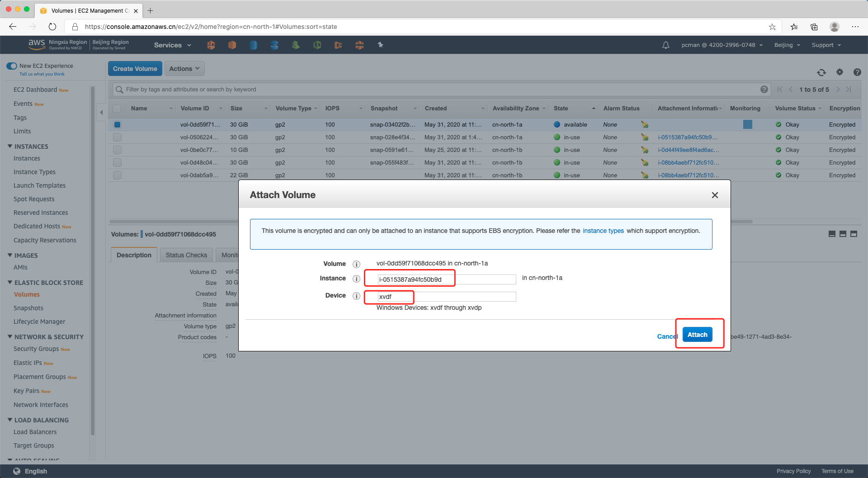The image size is (868, 478).
Task: Click the help question mark icon
Action: 857,72
